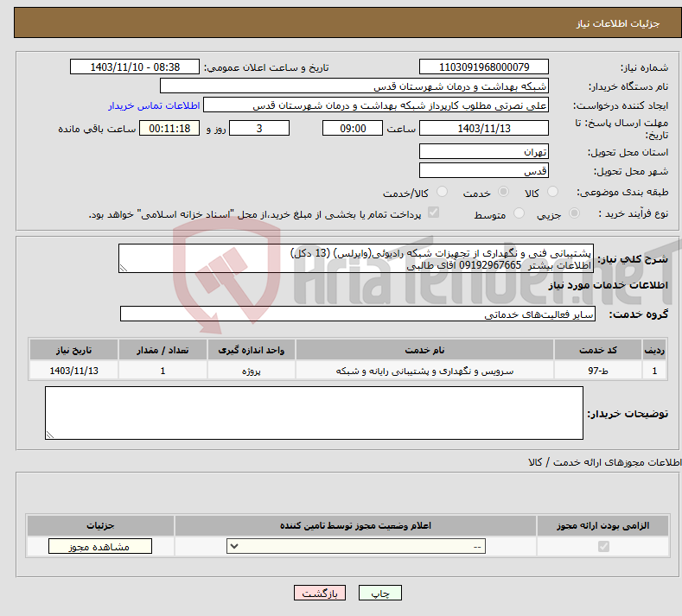The height and width of the screenshot is (616, 682).
Task: Select the کالا/خدمت radio button
Action: [442, 192]
